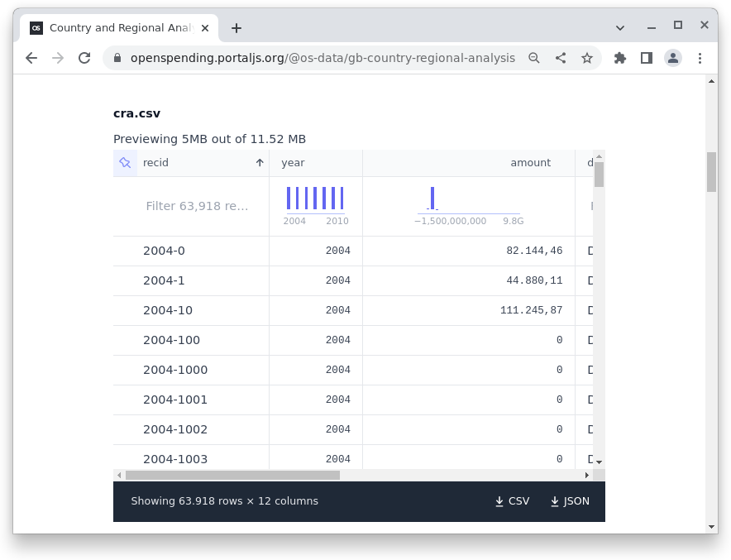Click amount 0 in row 2004-100
The width and height of the screenshot is (731, 560).
pos(560,340)
